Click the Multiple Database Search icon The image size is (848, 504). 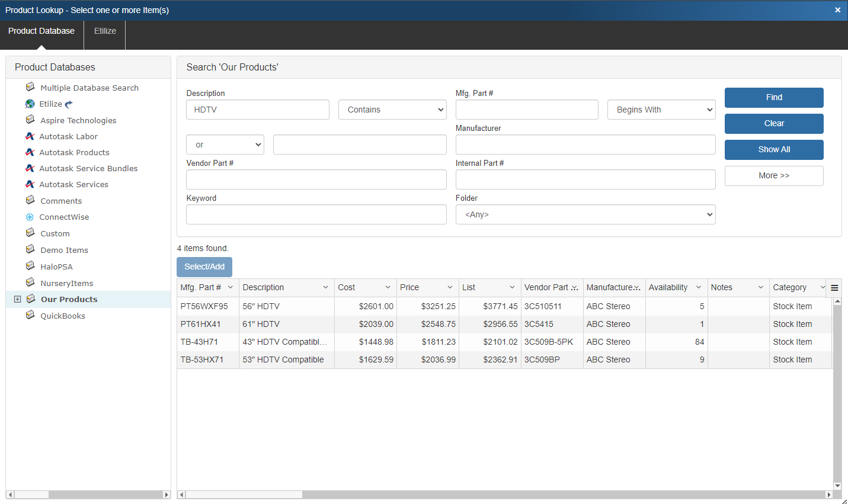click(30, 87)
